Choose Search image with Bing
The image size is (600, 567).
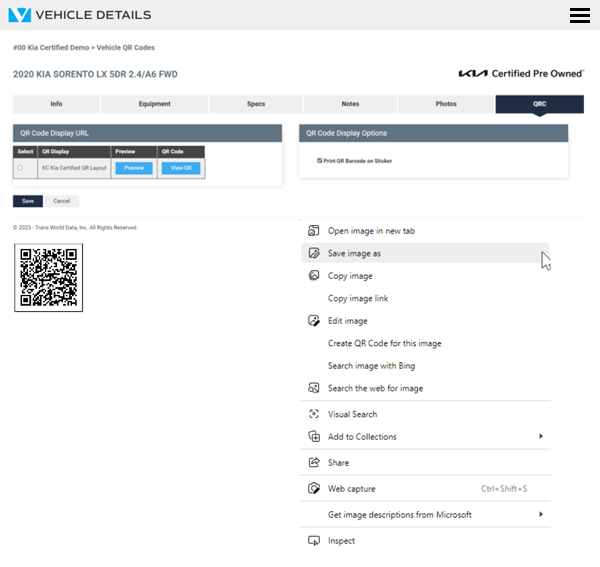(x=425, y=366)
